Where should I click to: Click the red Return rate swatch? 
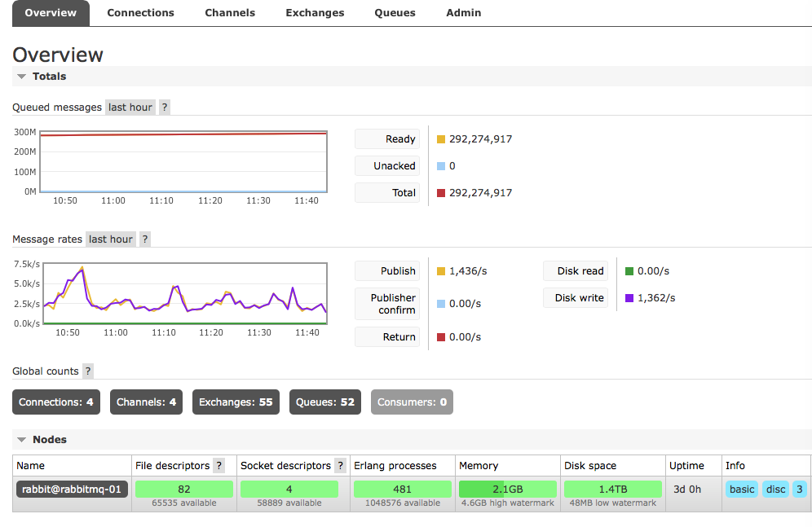[441, 337]
